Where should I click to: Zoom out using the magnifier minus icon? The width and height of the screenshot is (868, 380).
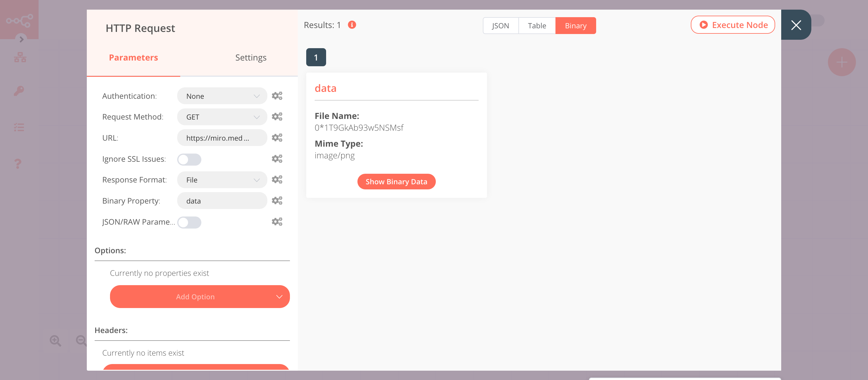click(x=81, y=341)
